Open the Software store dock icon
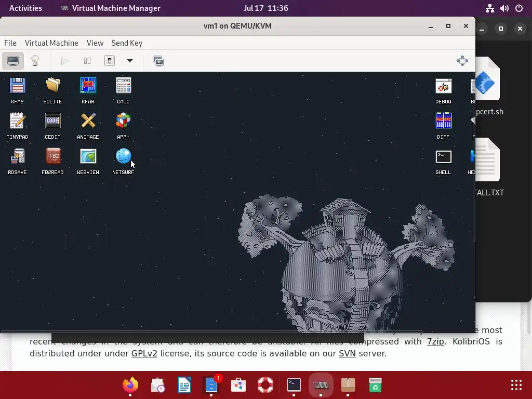Image resolution: width=532 pixels, height=399 pixels. pos(239,385)
